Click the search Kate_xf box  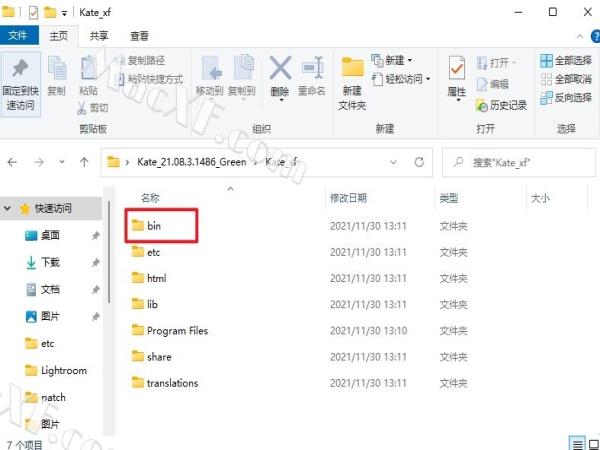coord(519,162)
